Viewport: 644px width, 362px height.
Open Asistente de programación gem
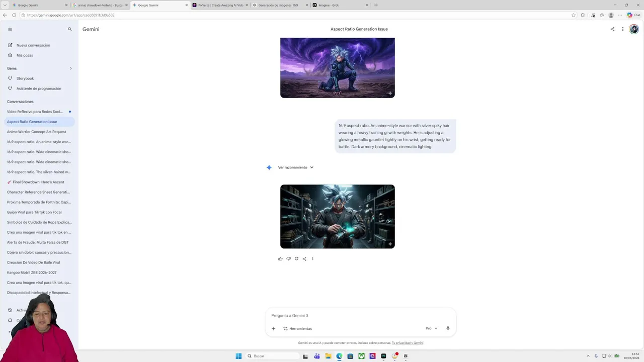(39, 88)
